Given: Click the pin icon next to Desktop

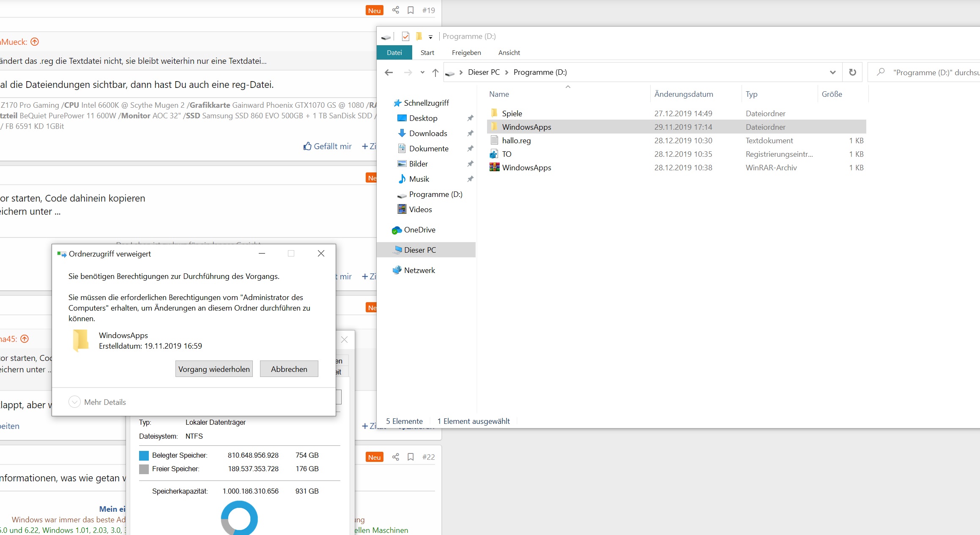Looking at the screenshot, I should [470, 118].
